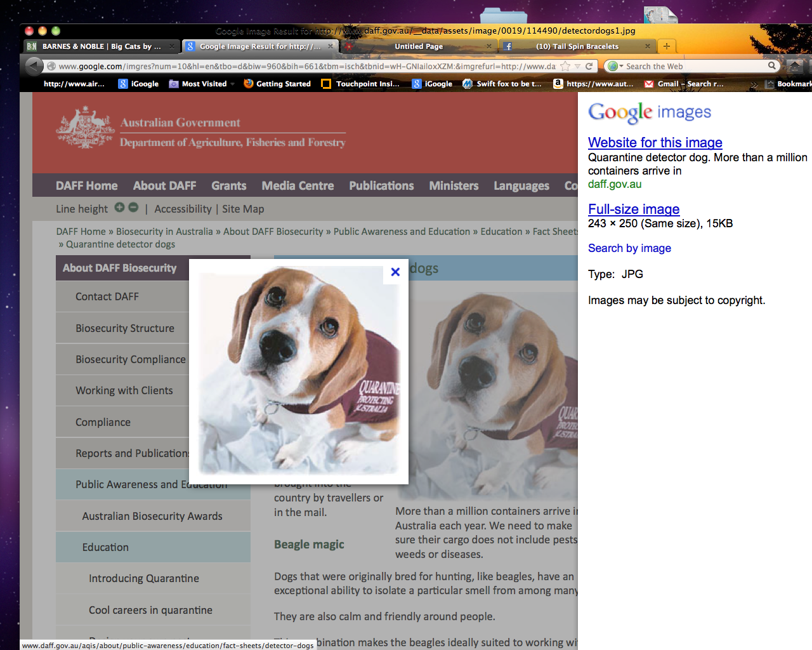Open the Getting Started bookmark
Screen dimensions: 812x650
(x=277, y=84)
